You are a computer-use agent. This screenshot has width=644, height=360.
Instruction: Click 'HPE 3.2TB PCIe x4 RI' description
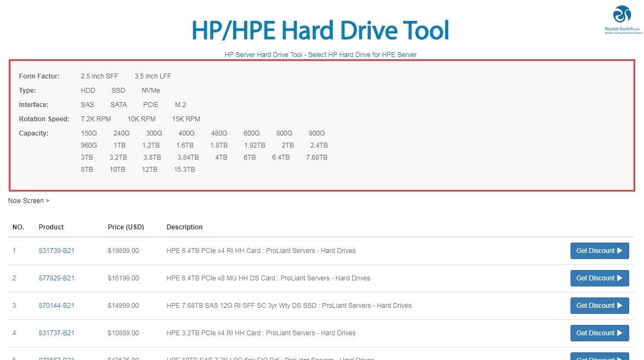click(x=261, y=333)
